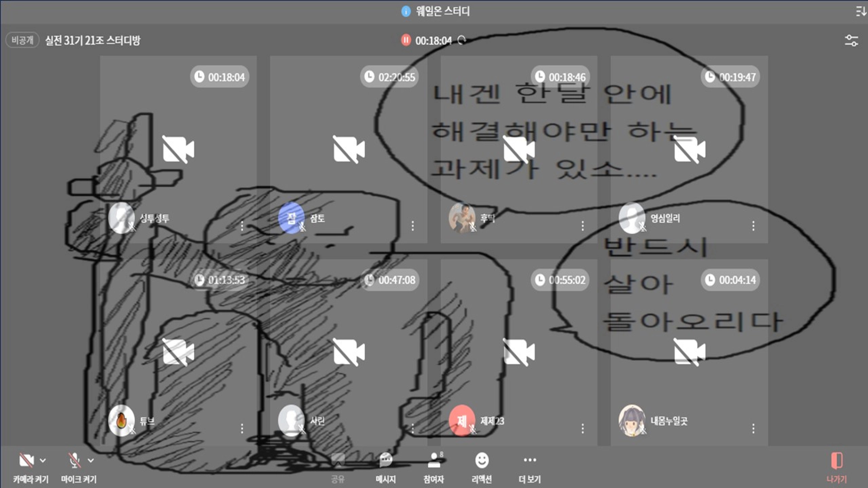Open options menu for 내몸누일곳 tile
The height and width of the screenshot is (488, 868).
pos(753,428)
